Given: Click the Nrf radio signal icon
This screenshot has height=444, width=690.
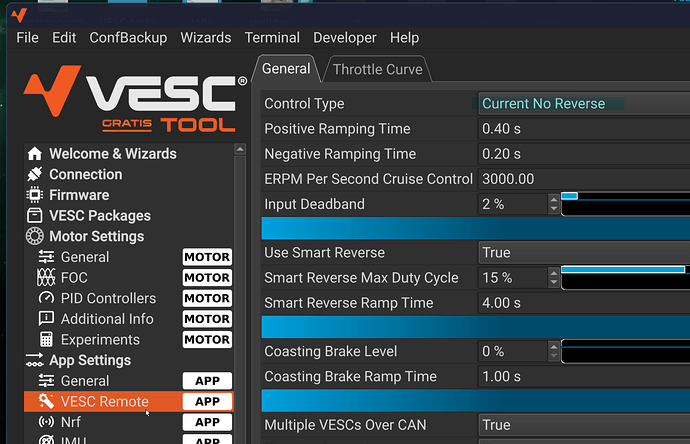Looking at the screenshot, I should [x=46, y=422].
